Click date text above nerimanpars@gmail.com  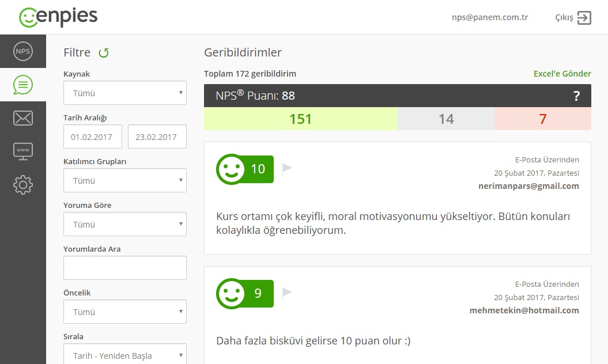click(537, 173)
